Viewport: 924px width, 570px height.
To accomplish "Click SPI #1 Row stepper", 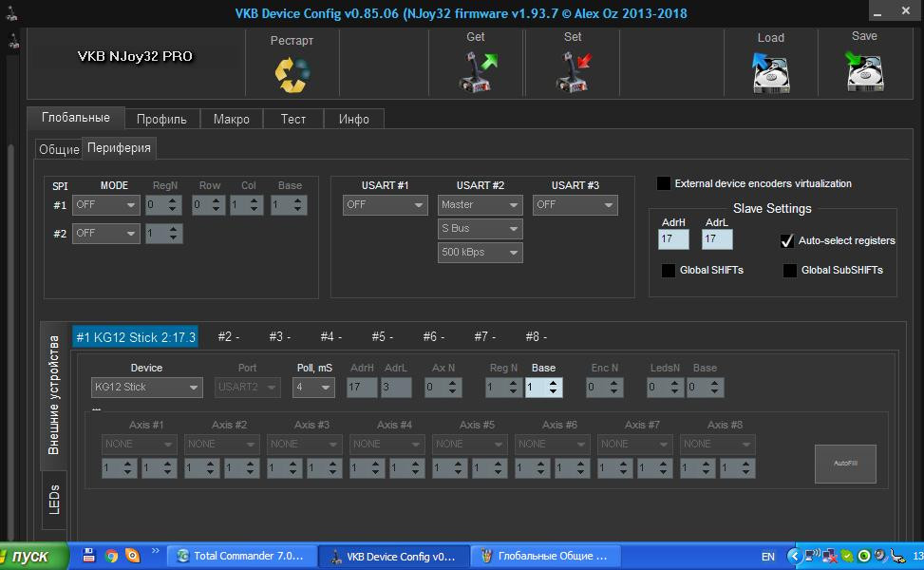I will click(209, 204).
